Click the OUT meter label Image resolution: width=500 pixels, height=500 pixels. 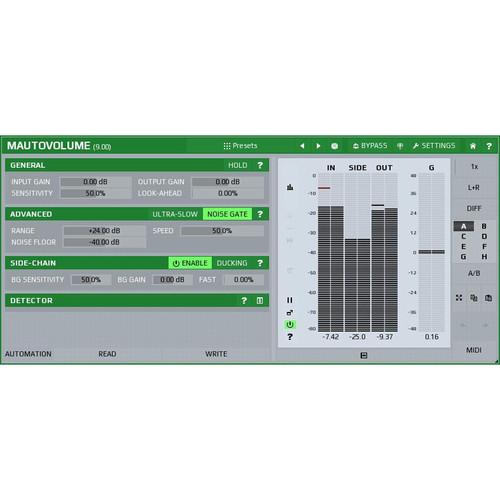(x=384, y=168)
